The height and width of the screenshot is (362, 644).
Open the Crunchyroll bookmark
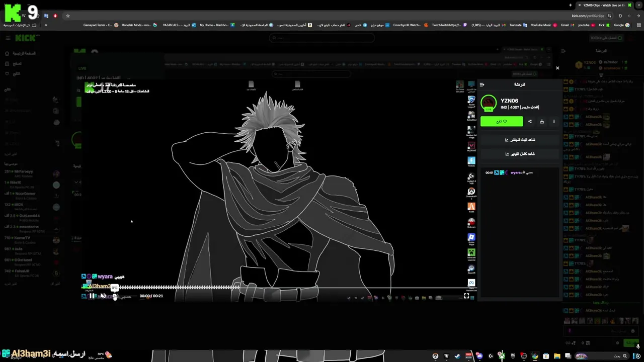point(411,25)
